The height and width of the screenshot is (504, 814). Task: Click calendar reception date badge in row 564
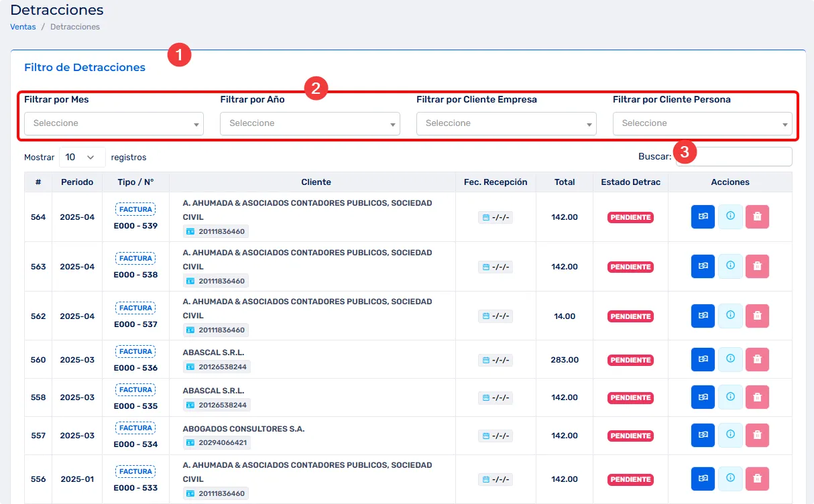coord(496,218)
